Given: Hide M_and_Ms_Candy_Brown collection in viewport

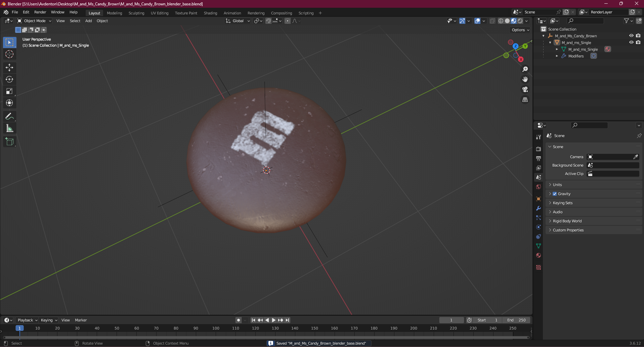Looking at the screenshot, I should pos(631,36).
